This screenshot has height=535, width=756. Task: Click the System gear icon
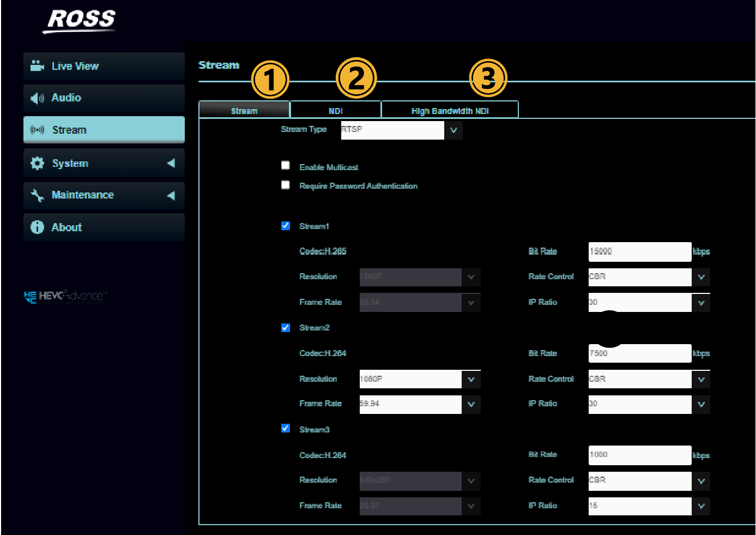point(37,163)
